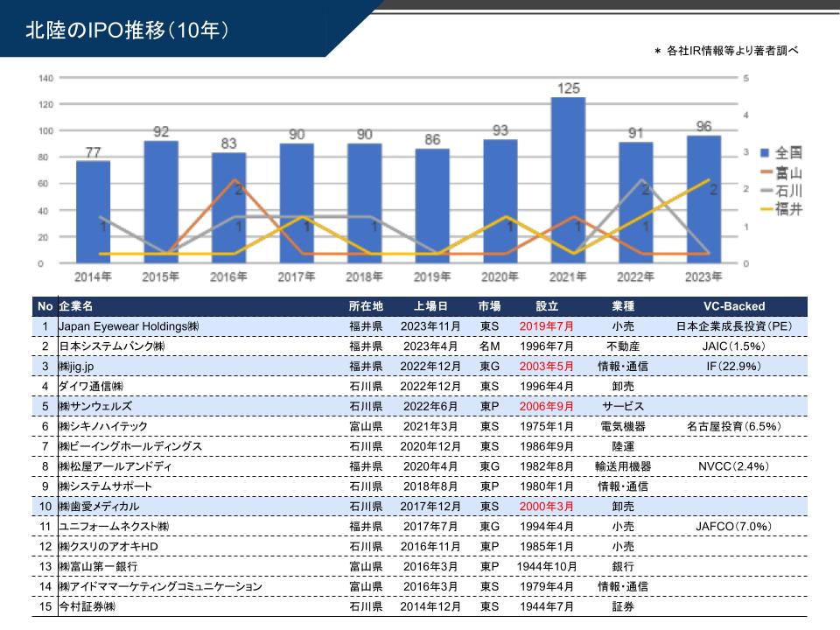This screenshot has width=840, height=630.
Task: Click the NVCC(2.4%) cell
Action: click(x=734, y=466)
